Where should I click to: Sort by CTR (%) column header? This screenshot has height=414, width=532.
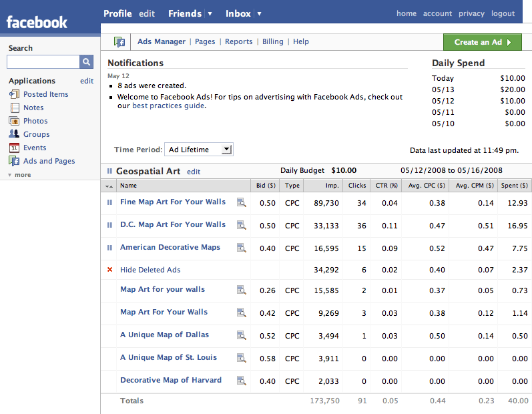386,185
